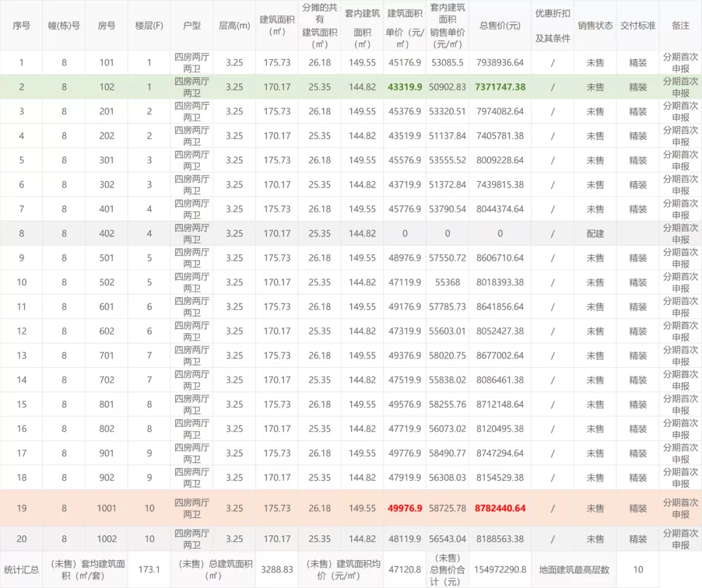Viewport: 702px width, 588px height.
Task: Click the red unit price 49976.9
Action: point(404,508)
